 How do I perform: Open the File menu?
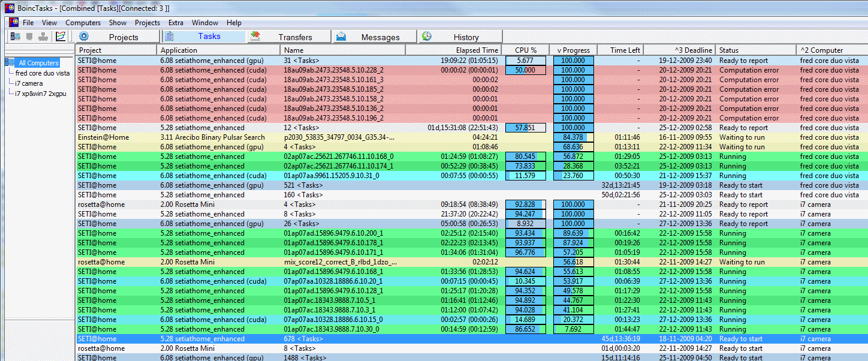[28, 23]
